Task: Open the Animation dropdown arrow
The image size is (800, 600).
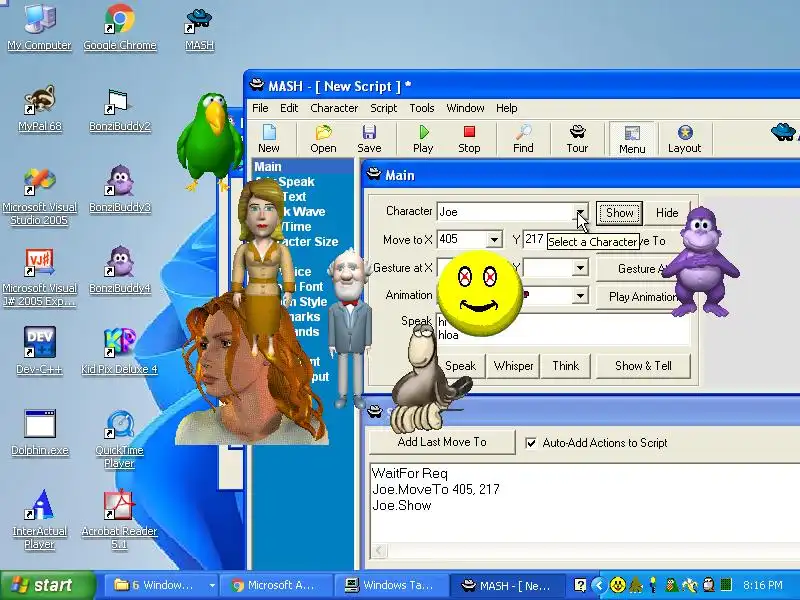Action: point(580,295)
